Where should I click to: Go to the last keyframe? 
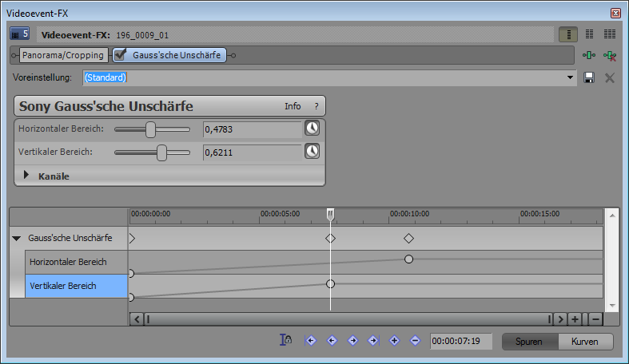(373, 341)
